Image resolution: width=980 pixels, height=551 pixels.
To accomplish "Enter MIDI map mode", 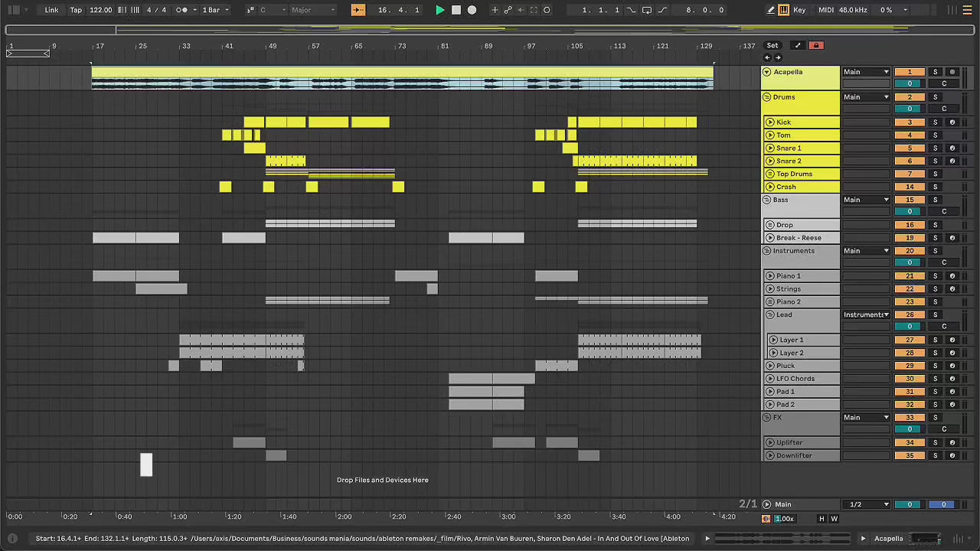I will pos(825,10).
